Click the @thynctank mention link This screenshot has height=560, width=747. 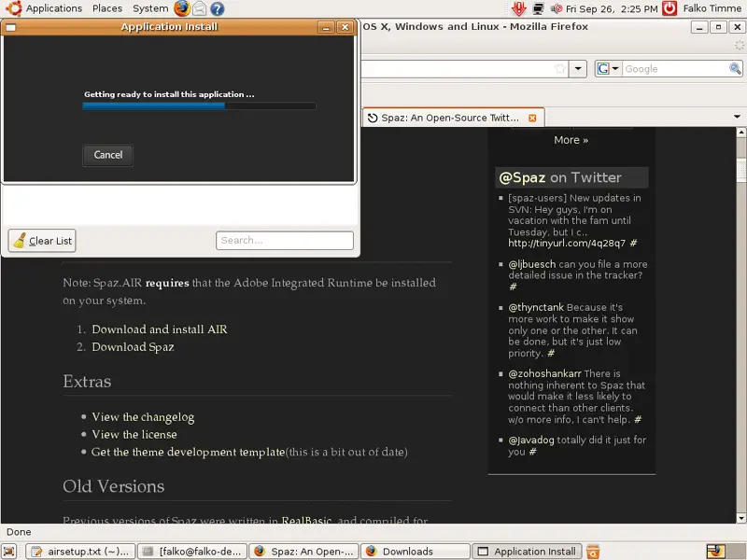(x=536, y=308)
